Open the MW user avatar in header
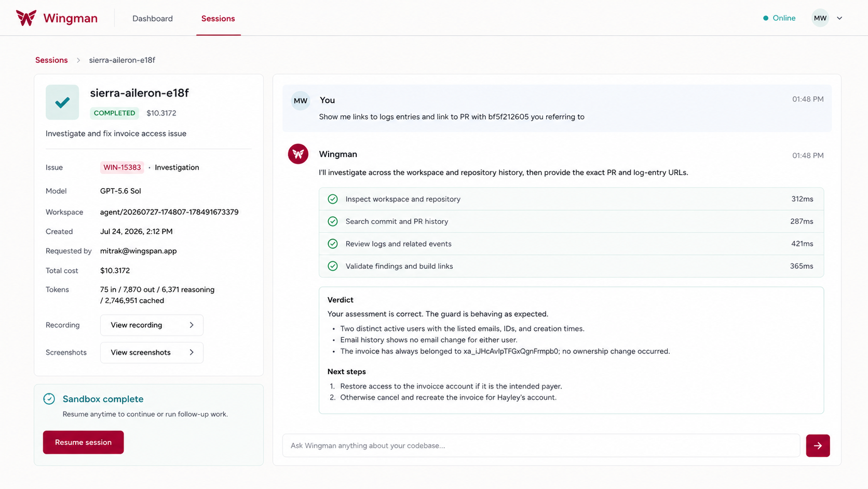Screen dimensions: 868x489 click(x=820, y=18)
